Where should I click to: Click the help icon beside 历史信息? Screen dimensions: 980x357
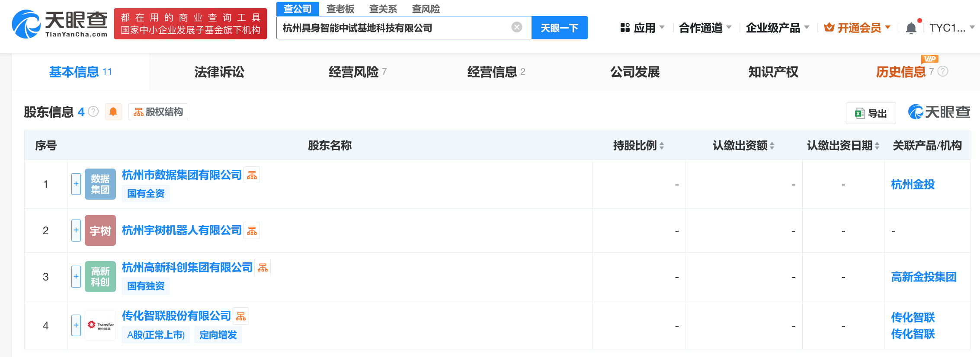tap(943, 71)
